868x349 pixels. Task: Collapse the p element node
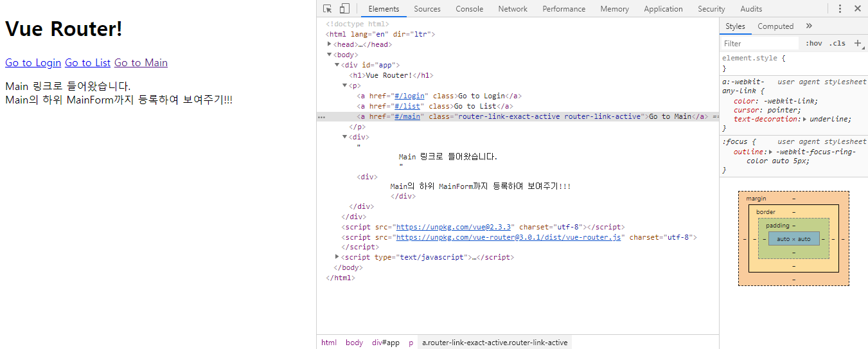(345, 85)
